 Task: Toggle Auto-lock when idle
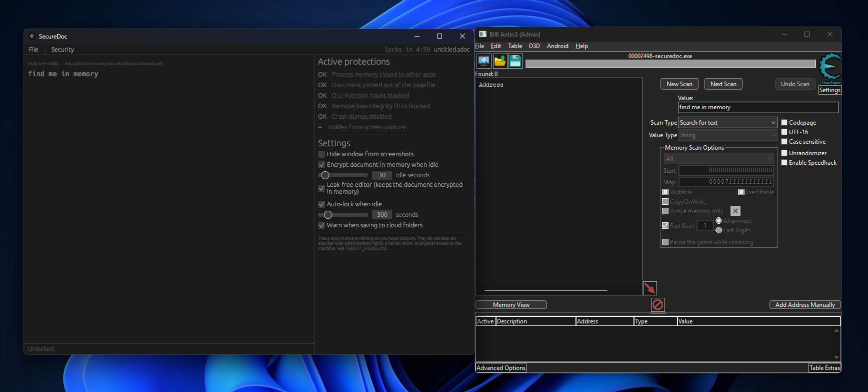coord(321,204)
